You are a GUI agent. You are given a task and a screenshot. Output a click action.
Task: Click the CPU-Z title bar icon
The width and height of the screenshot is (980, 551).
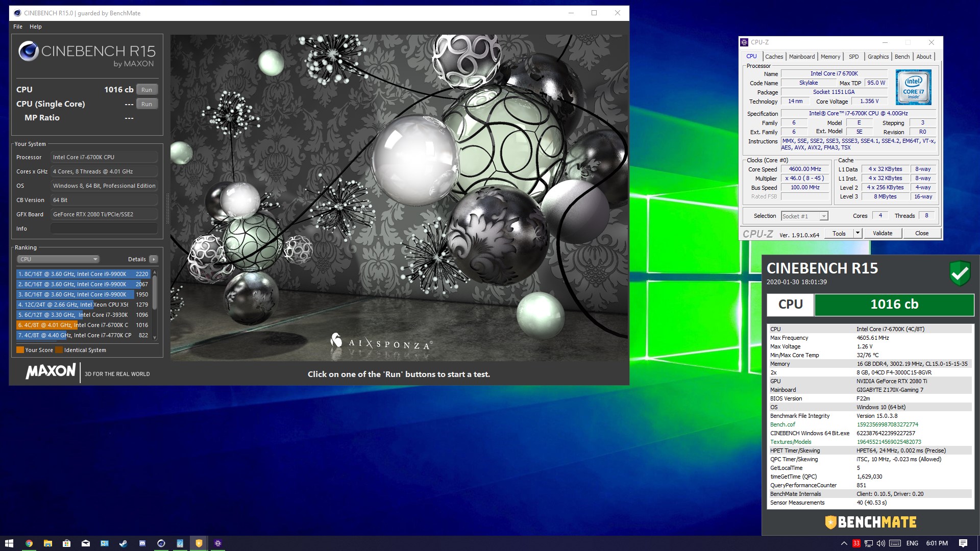745,42
